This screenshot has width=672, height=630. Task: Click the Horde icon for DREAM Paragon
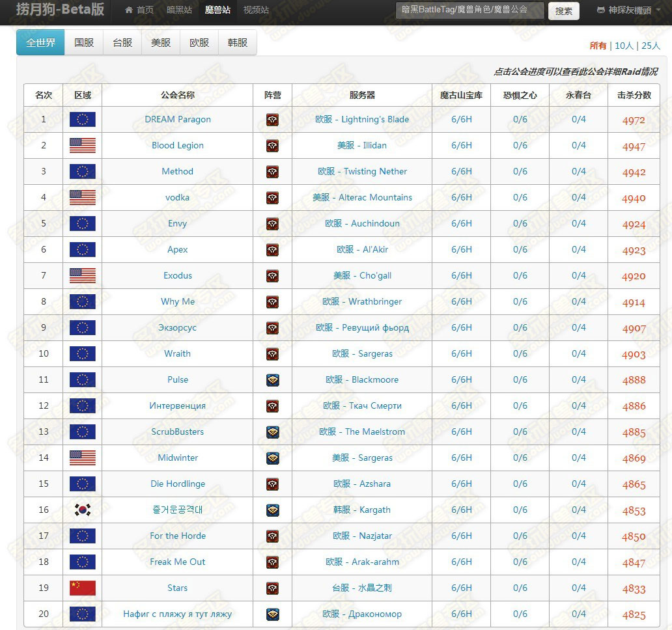[273, 120]
